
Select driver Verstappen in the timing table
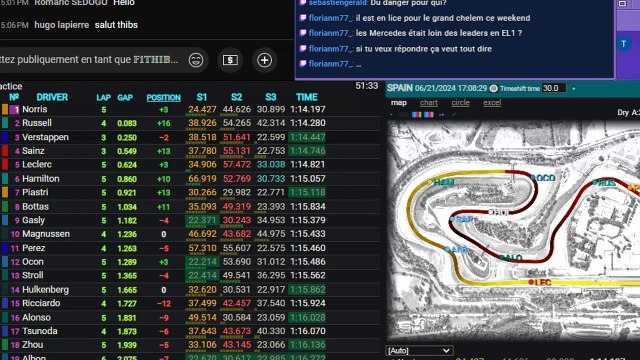coord(45,137)
